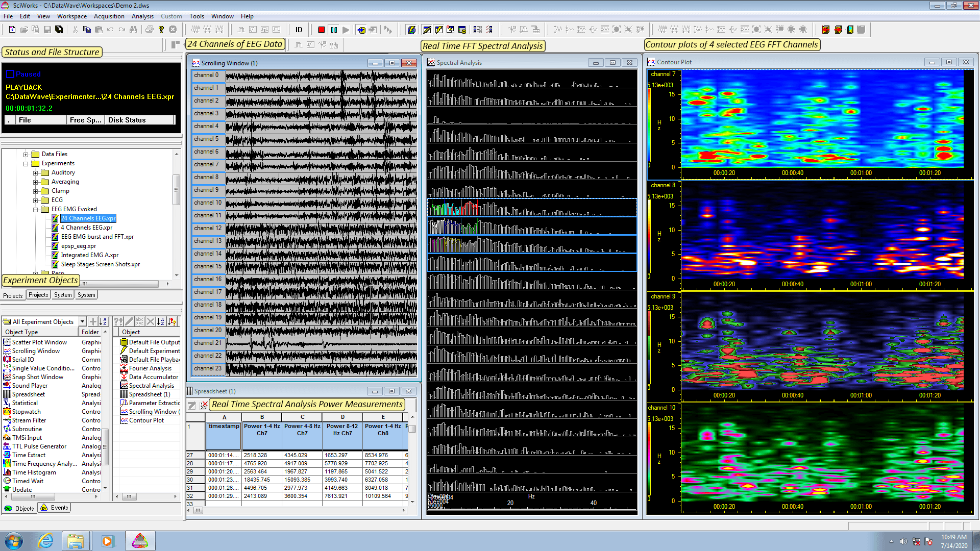Click spreadsheet cell 18435.745
This screenshot has width=980, height=551.
[262, 480]
